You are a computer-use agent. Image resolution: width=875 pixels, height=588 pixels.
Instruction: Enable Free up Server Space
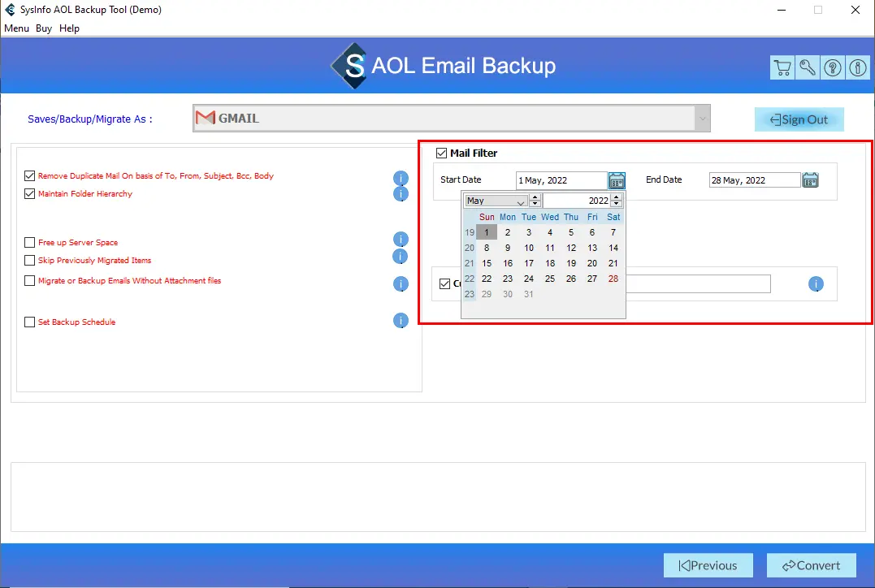(29, 242)
